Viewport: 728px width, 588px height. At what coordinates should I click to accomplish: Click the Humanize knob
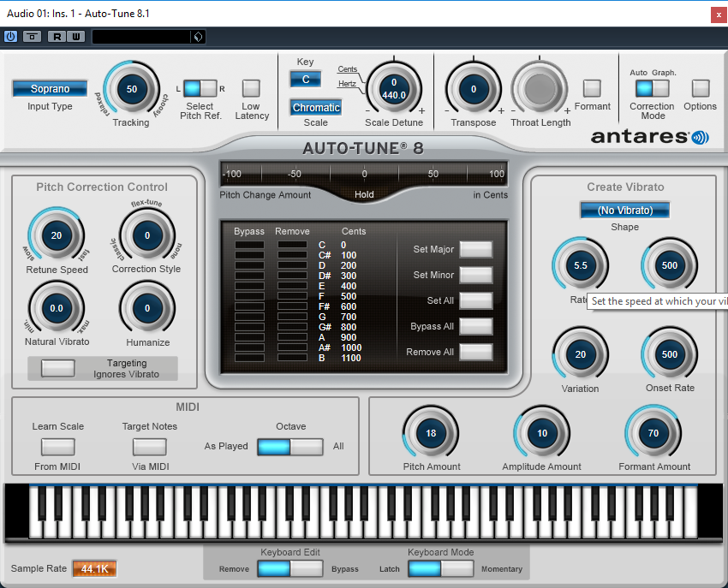tap(147, 308)
